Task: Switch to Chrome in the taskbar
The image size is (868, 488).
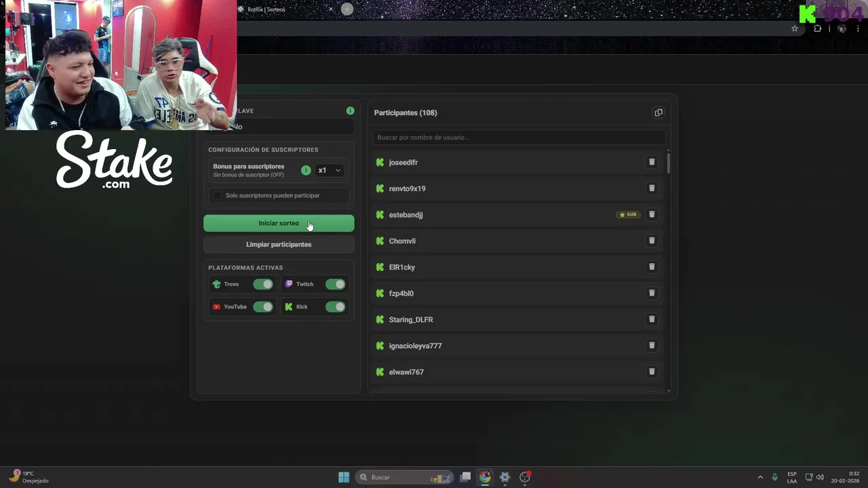Action: pos(485,477)
